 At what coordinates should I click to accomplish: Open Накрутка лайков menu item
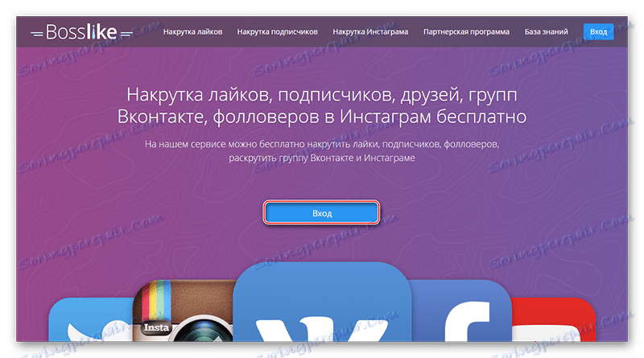tap(192, 31)
